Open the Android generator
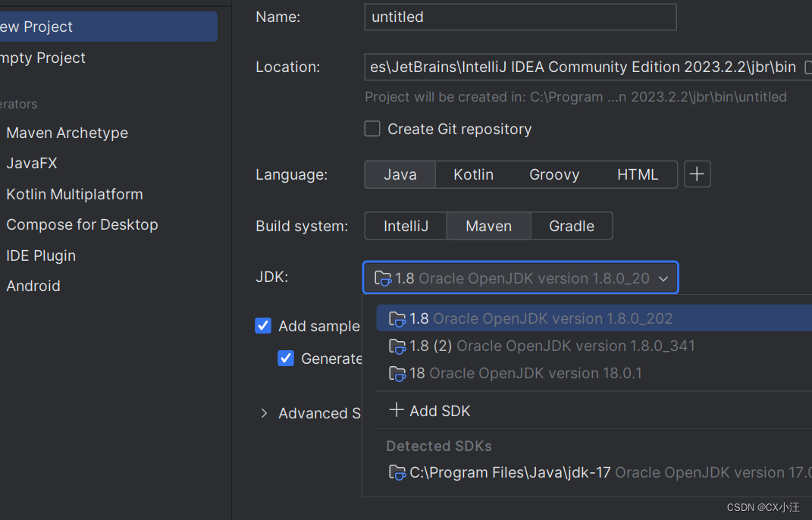 [33, 286]
